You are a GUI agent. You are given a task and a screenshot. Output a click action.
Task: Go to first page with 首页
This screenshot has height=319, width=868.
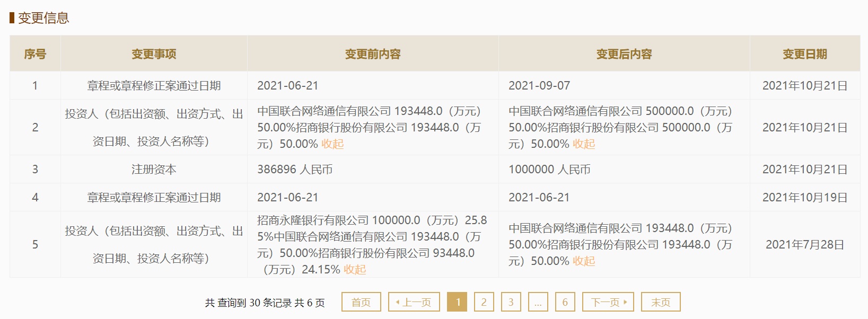click(x=361, y=302)
